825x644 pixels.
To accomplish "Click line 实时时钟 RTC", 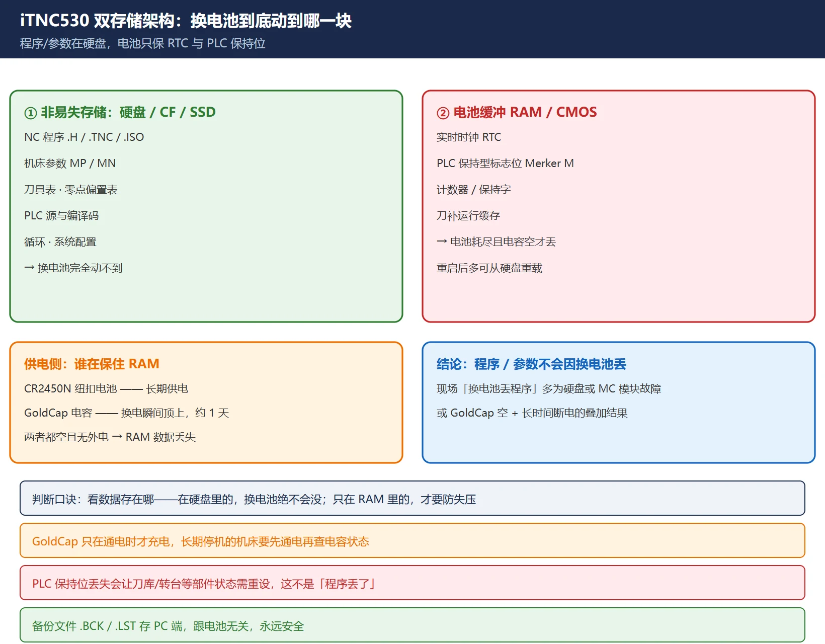I will coord(469,137).
